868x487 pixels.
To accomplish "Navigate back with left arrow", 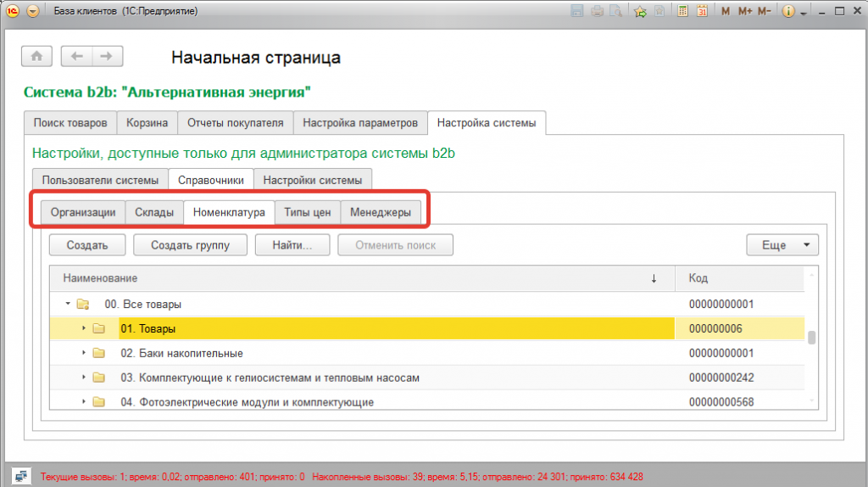I will point(76,56).
